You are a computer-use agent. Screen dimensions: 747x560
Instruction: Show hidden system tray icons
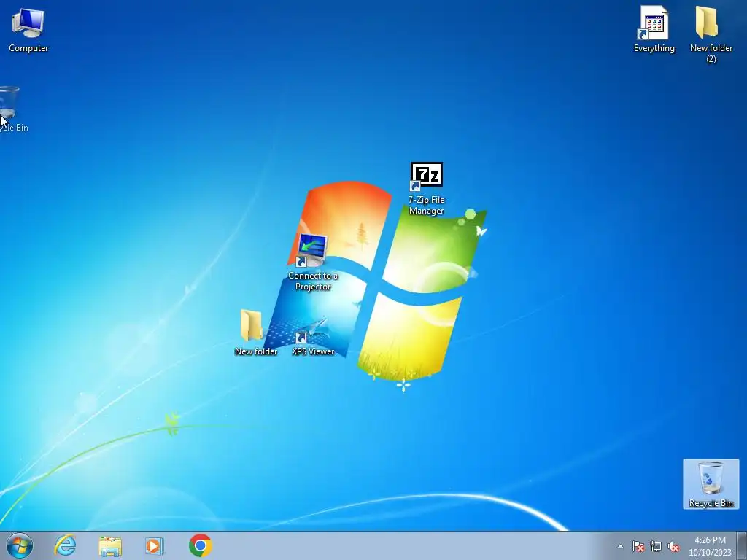click(x=620, y=547)
